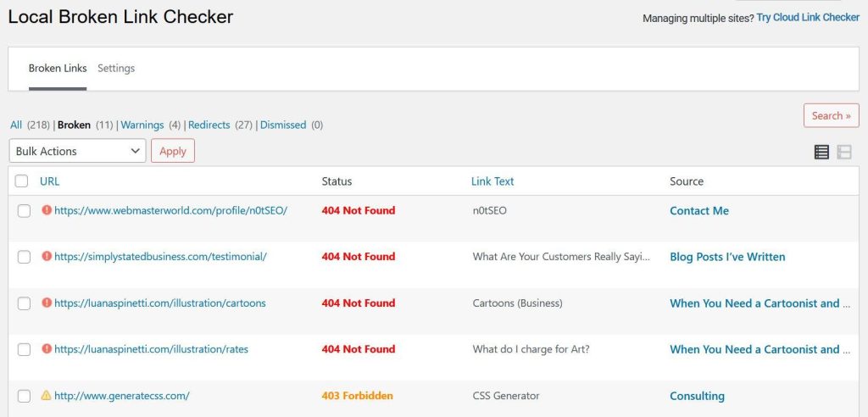Check the generatecss.com row checkbox
868x417 pixels.
click(24, 396)
